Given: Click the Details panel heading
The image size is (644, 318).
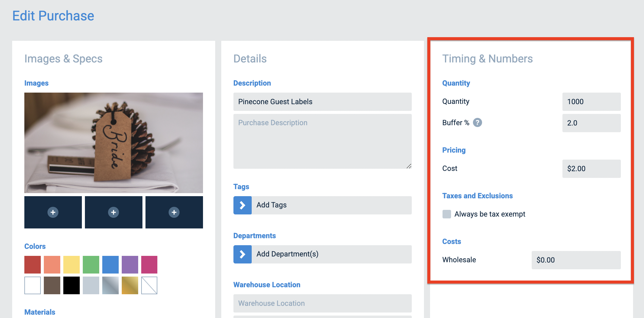Looking at the screenshot, I should (250, 59).
